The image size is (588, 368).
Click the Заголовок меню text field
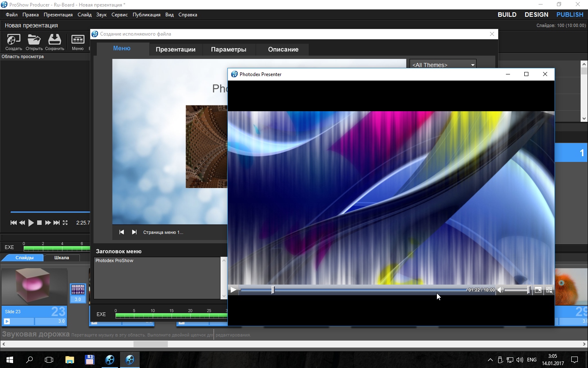(157, 278)
